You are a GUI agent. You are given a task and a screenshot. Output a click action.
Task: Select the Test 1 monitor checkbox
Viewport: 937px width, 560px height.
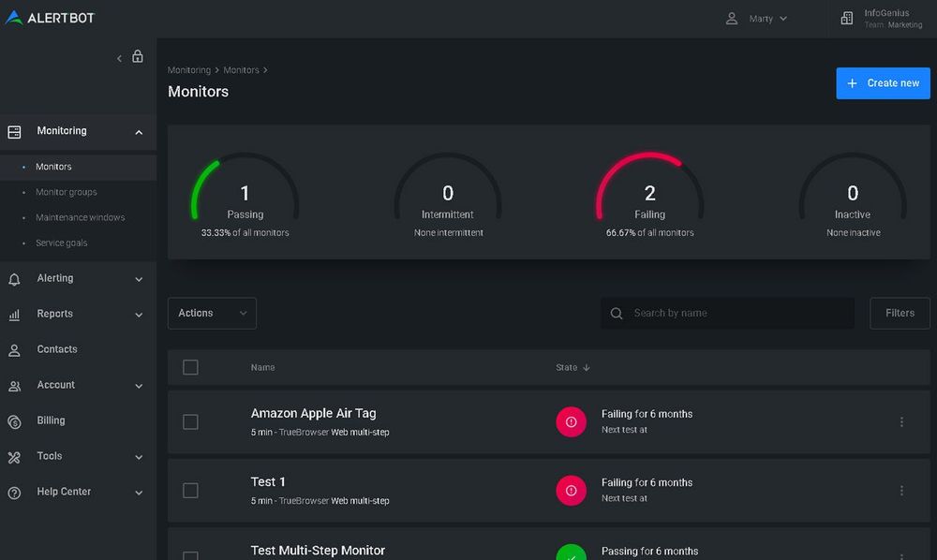(x=190, y=491)
